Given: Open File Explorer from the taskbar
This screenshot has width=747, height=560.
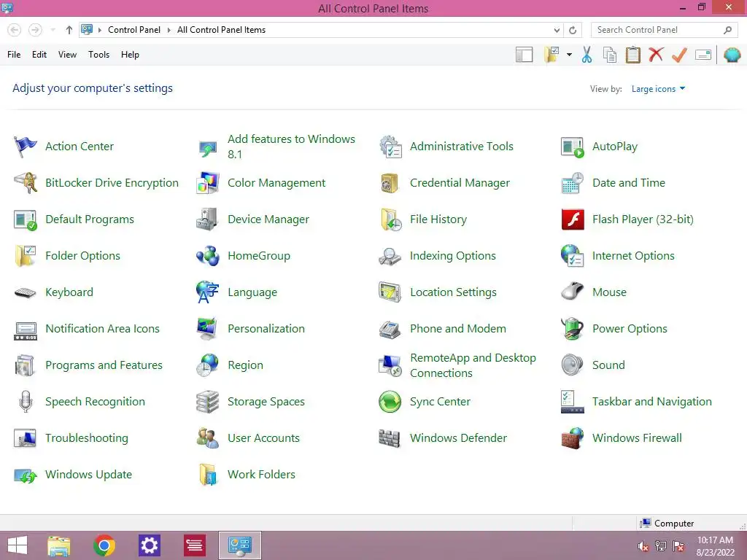Looking at the screenshot, I should [59, 545].
